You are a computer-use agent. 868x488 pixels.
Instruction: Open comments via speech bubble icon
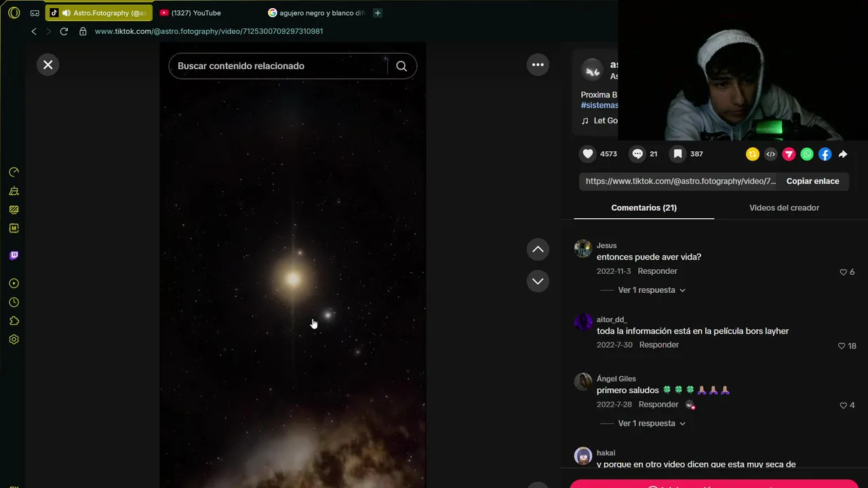(x=637, y=154)
